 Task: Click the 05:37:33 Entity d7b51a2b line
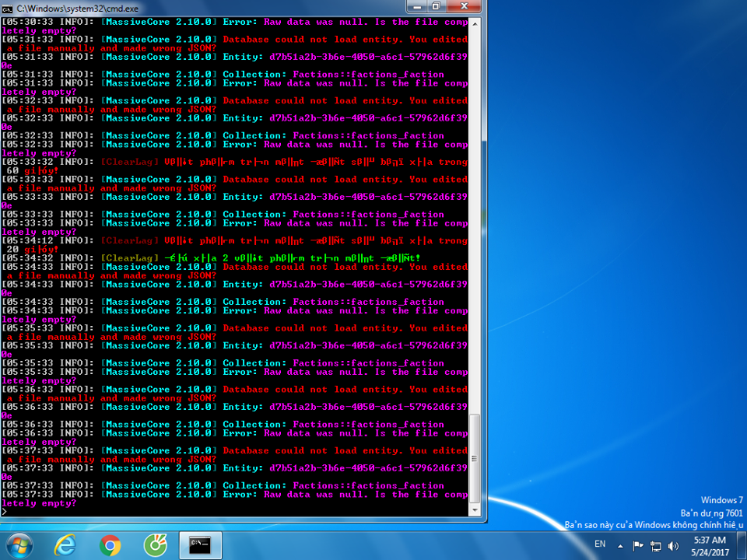click(x=235, y=472)
